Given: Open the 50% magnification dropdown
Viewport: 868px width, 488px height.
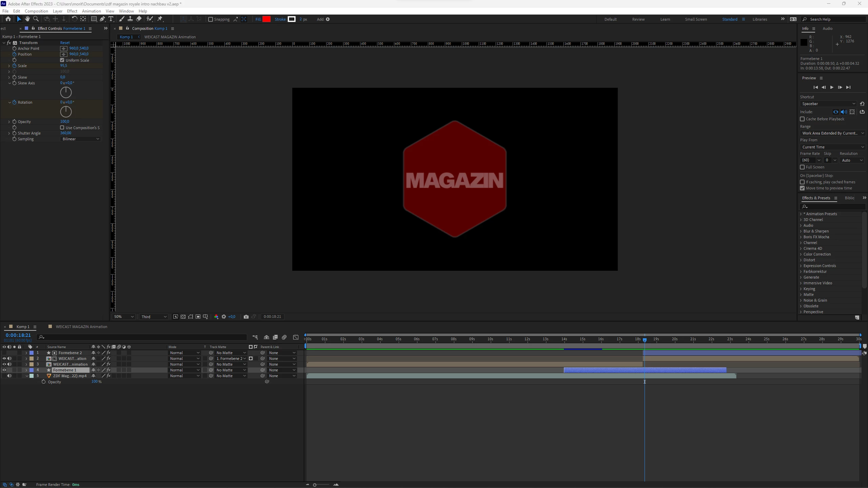Looking at the screenshot, I should pos(124,317).
